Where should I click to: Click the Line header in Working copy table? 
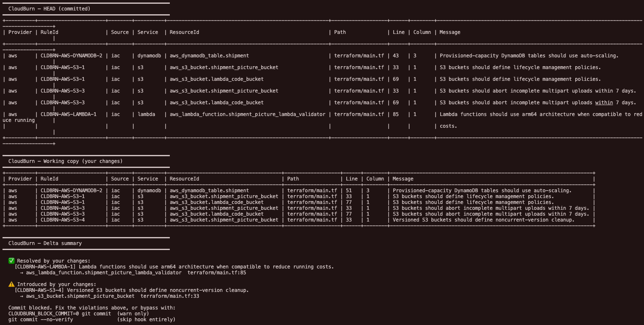point(352,179)
